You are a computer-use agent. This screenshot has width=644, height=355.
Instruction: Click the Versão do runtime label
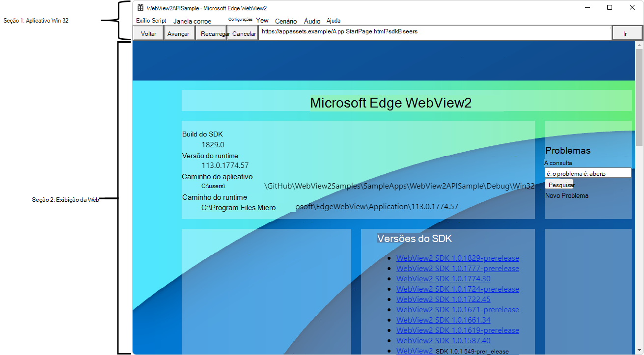210,156
